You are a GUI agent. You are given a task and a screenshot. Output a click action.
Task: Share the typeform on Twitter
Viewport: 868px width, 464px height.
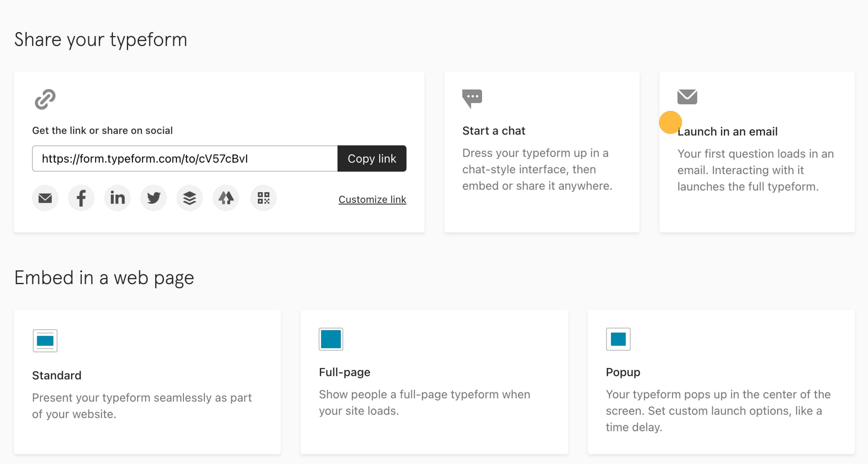154,198
